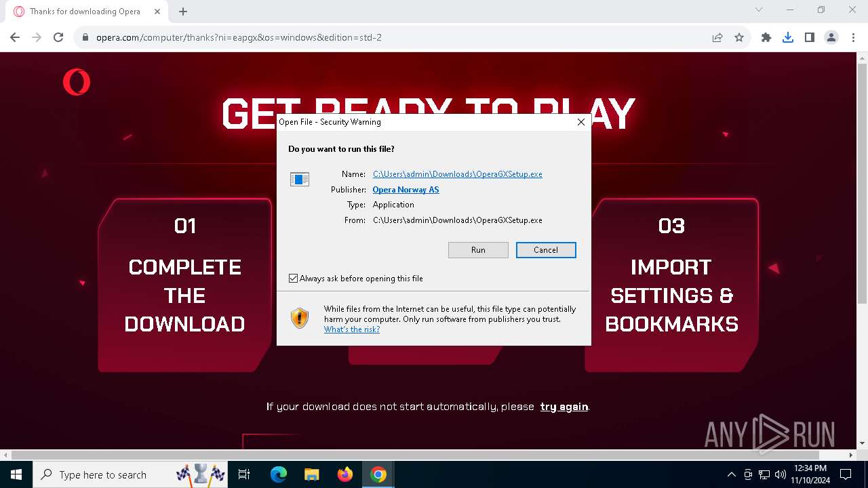The image size is (868, 488).
Task: Click the vertical scrollbar down arrow
Action: pyautogui.click(x=862, y=443)
